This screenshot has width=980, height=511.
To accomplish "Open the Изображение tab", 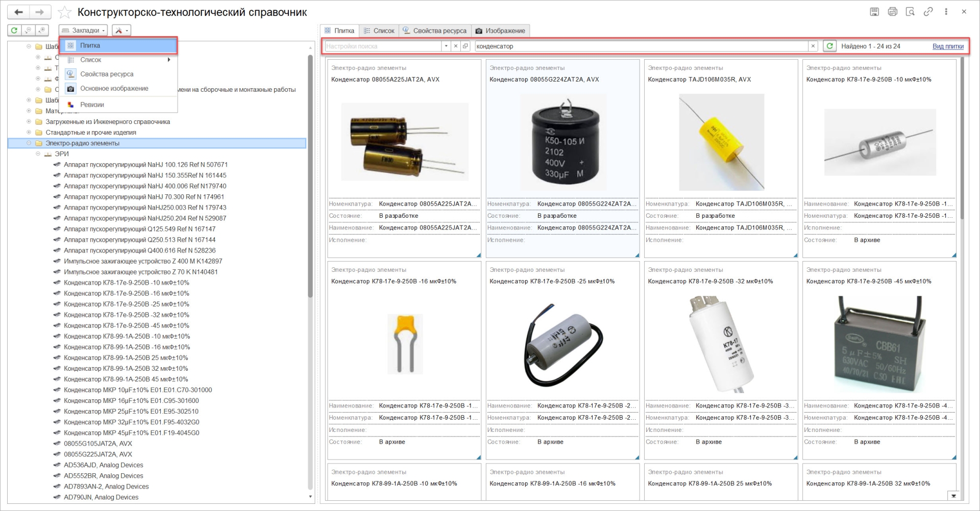I will (x=500, y=31).
